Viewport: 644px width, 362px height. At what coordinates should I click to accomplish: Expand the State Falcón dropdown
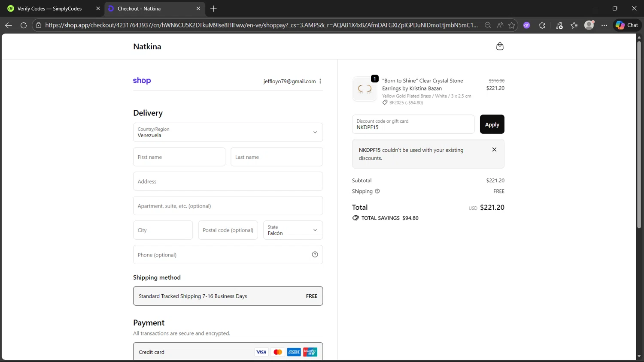click(293, 230)
